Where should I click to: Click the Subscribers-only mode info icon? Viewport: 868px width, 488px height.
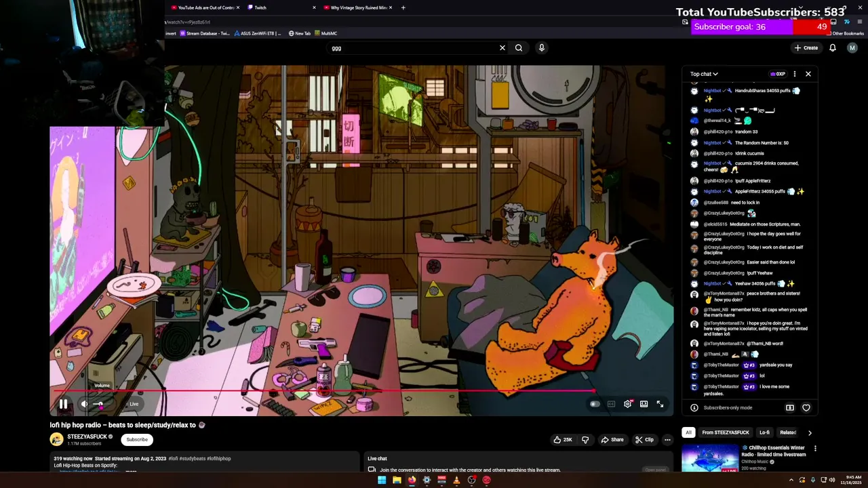tap(694, 407)
